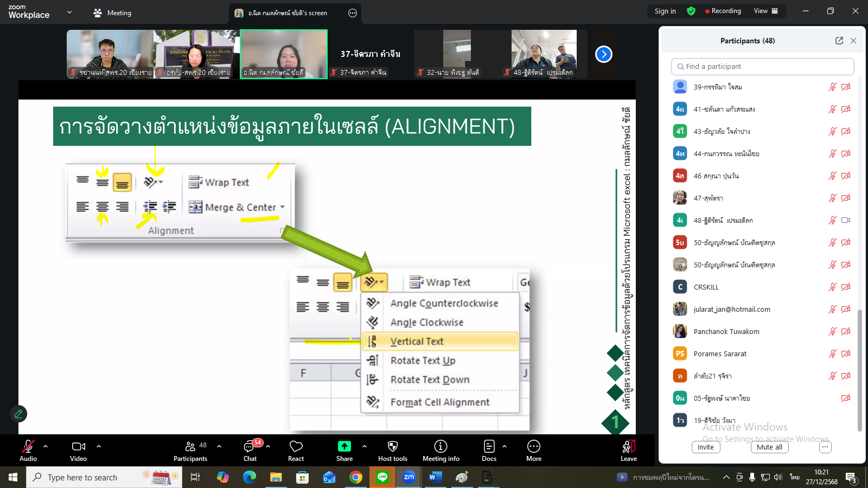The width and height of the screenshot is (868, 488).
Task: Click the annotation pencil icon
Action: pyautogui.click(x=18, y=414)
